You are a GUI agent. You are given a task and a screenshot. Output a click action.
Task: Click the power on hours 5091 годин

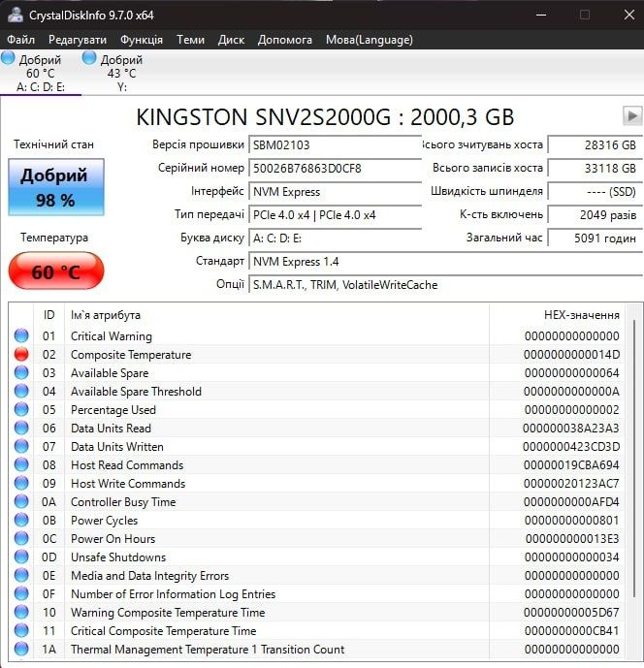tap(595, 239)
